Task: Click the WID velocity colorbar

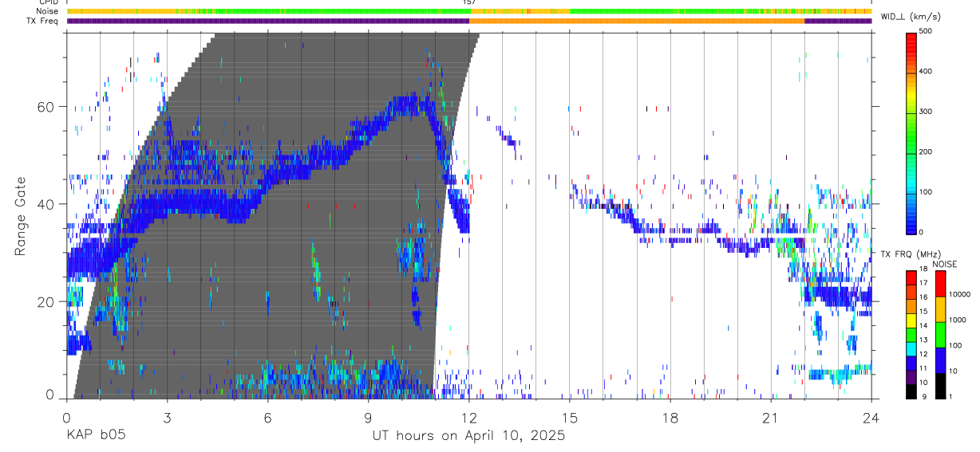Action: point(911,132)
